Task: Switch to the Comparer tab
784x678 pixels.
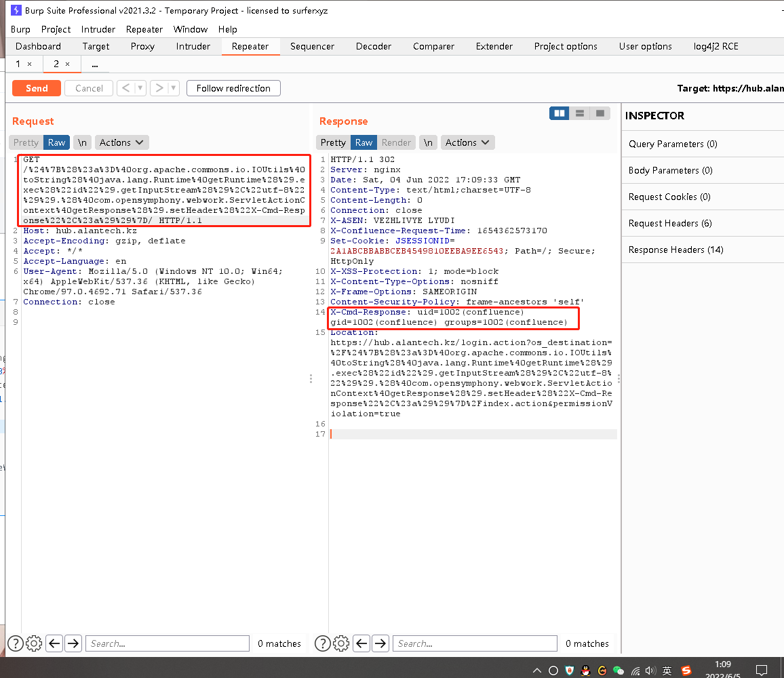Action: point(433,47)
